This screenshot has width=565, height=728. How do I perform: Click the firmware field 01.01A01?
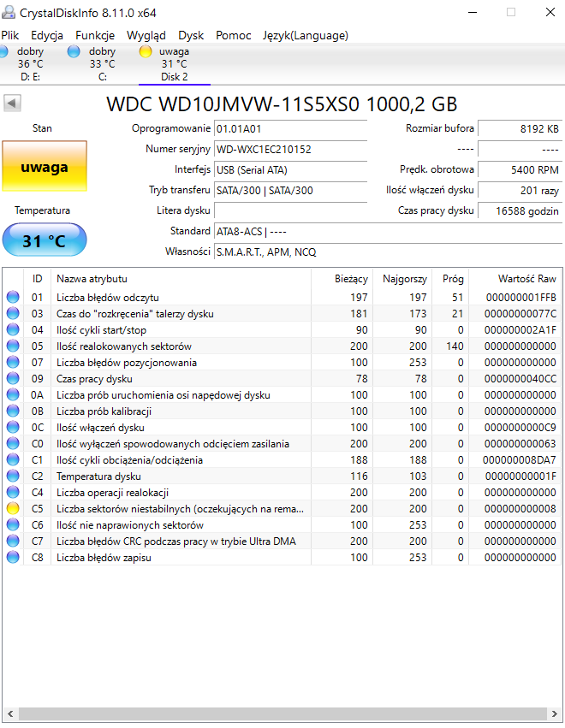point(290,128)
